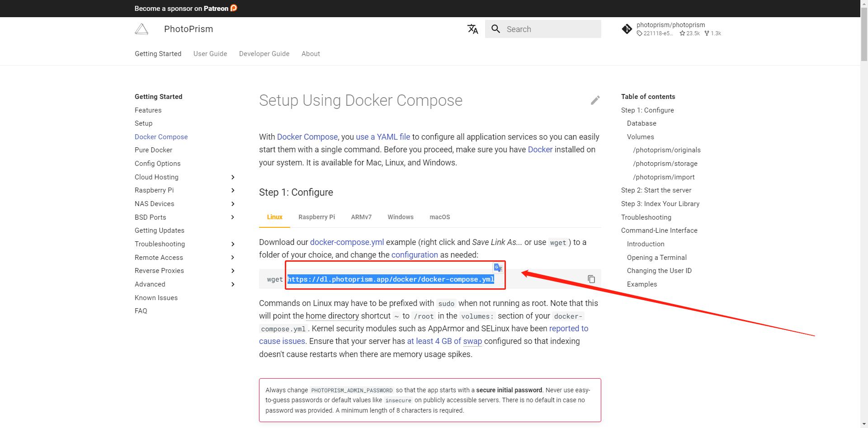Open the Become a sponsor on Patreon link
The image size is (868, 428).
click(186, 8)
